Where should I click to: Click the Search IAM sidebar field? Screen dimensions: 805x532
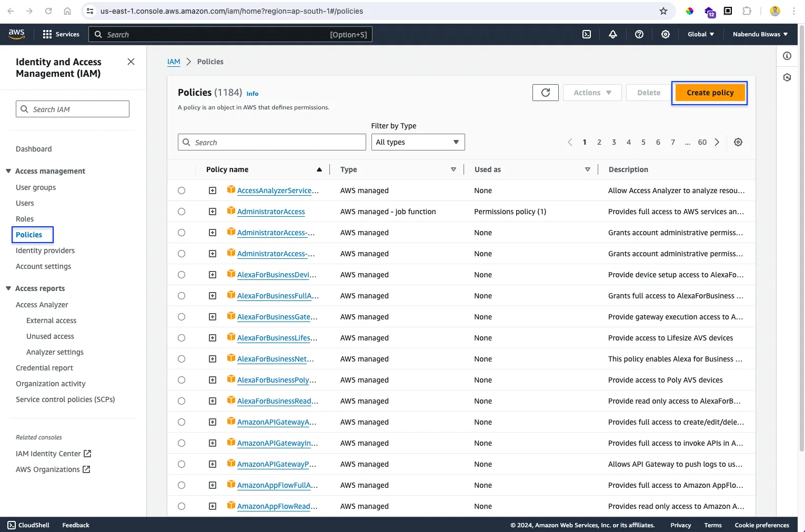[73, 109]
